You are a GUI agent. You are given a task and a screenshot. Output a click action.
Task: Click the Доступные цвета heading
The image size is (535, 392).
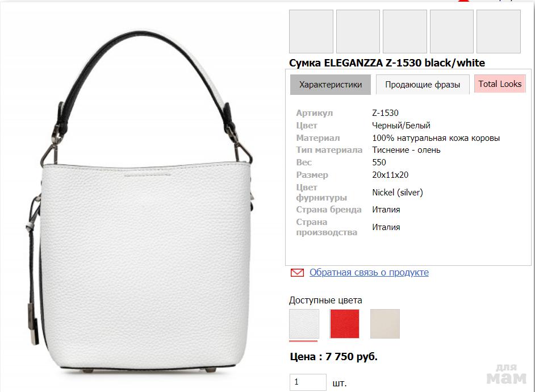click(x=325, y=300)
